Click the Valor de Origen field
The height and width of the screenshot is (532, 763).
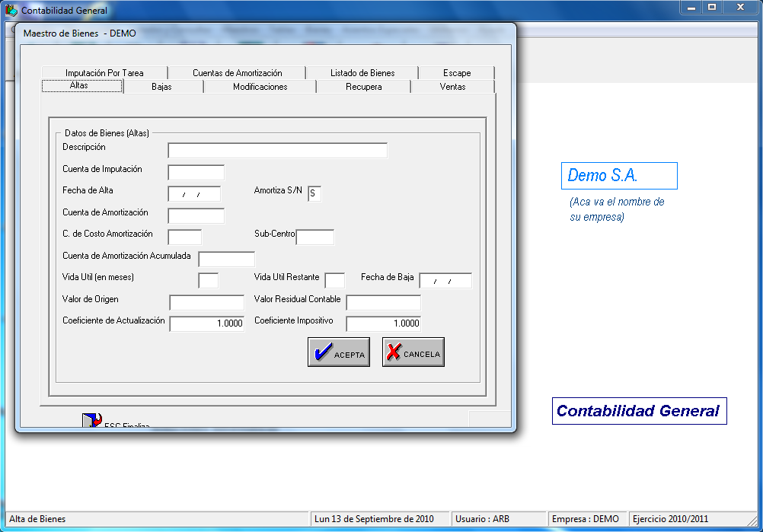coord(206,303)
